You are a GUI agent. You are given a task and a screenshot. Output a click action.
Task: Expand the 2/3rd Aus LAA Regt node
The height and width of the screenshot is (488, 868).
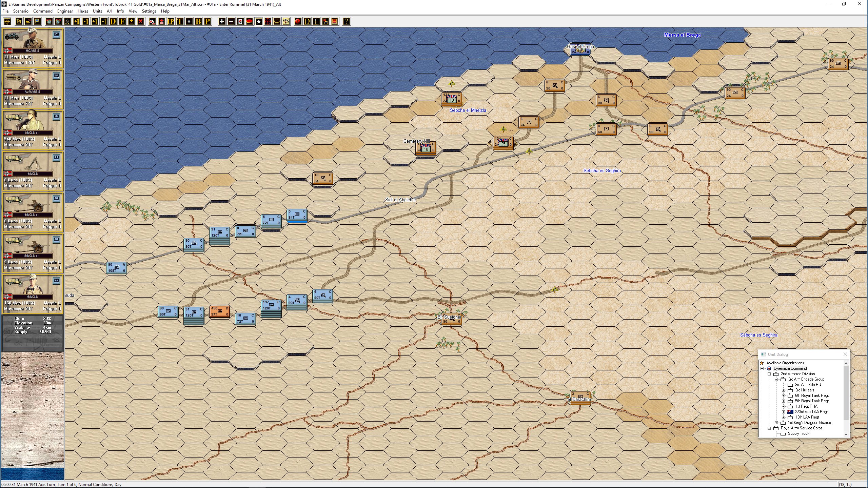click(x=784, y=412)
